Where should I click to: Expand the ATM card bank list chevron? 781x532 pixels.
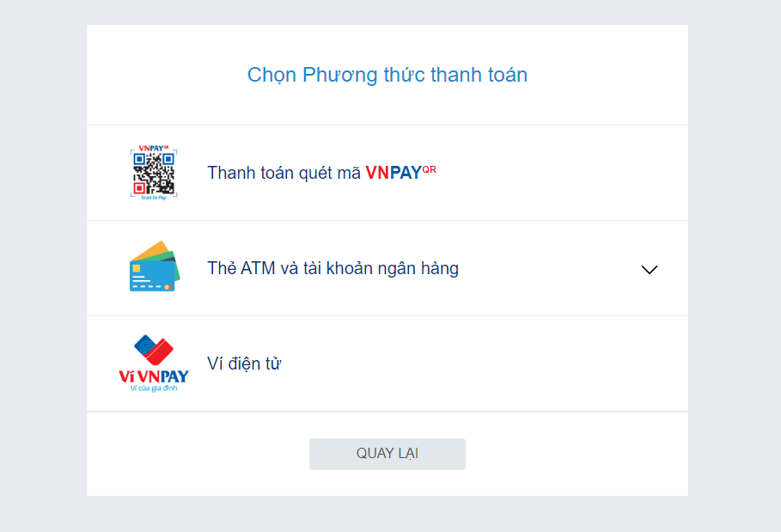649,270
